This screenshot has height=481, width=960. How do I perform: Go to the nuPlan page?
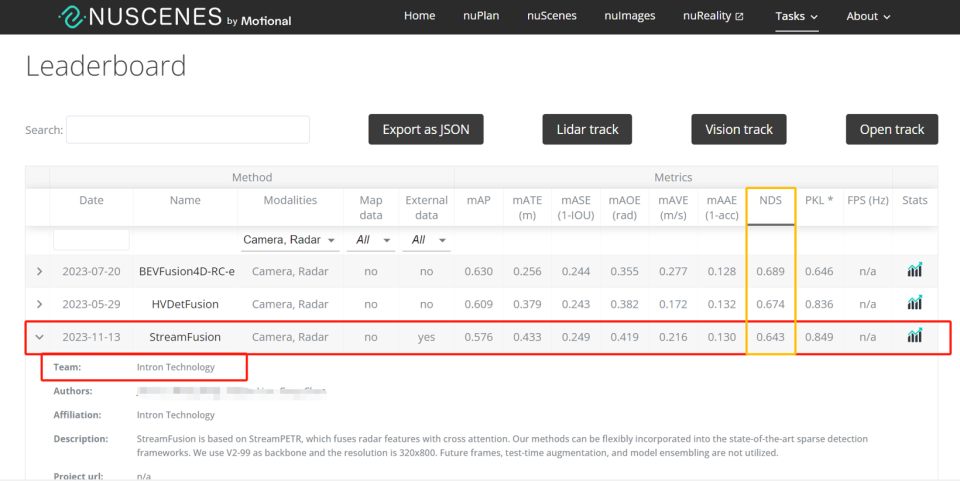click(x=481, y=16)
